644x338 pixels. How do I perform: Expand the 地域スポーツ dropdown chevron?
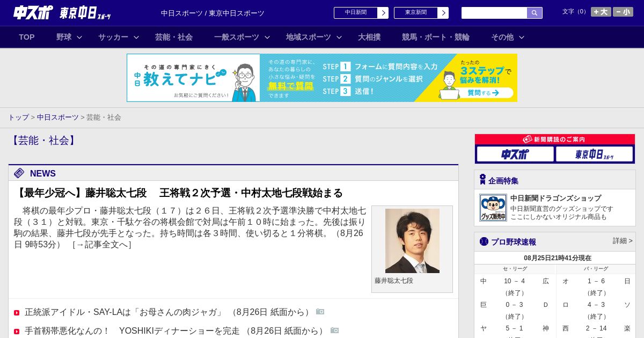click(339, 38)
